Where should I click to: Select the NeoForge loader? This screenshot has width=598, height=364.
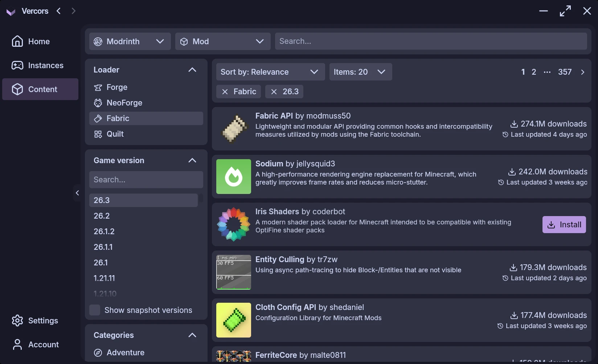(x=146, y=103)
